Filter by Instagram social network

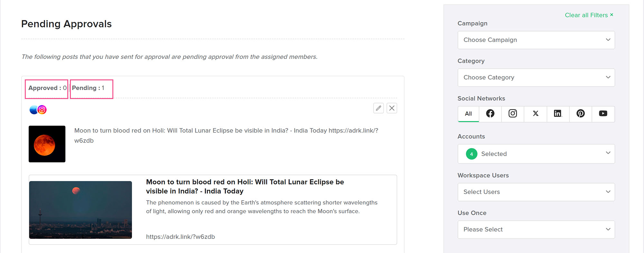point(513,114)
